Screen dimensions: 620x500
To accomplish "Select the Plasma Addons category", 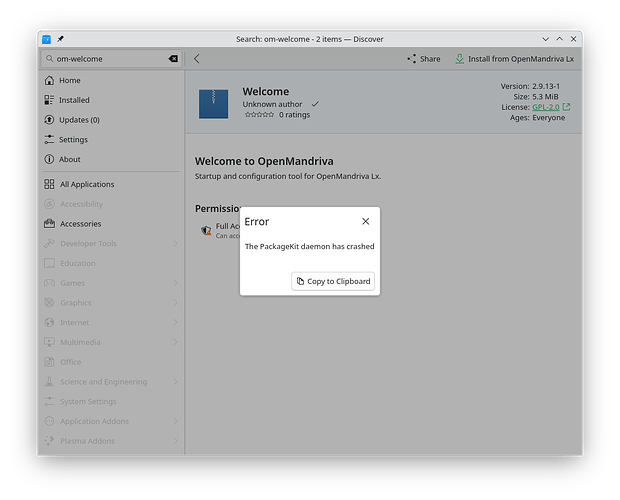I will 112,441.
